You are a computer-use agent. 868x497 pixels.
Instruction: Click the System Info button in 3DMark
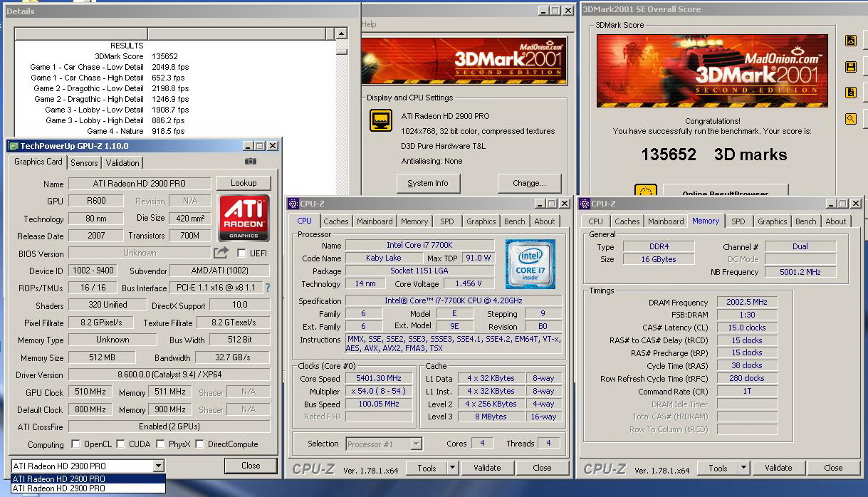click(428, 183)
